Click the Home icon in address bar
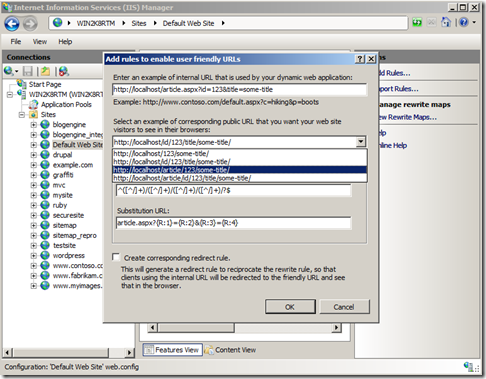The height and width of the screenshot is (379, 486). (x=446, y=22)
